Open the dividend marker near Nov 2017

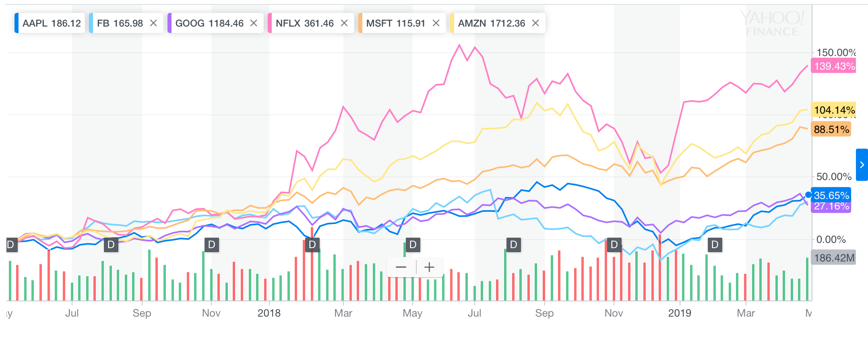tap(212, 245)
